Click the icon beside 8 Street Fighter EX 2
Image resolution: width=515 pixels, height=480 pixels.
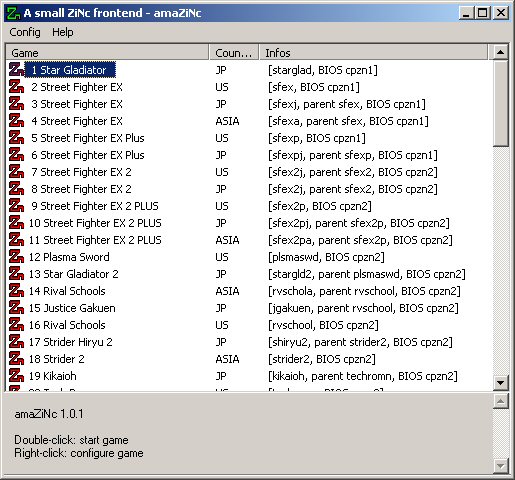pyautogui.click(x=16, y=189)
